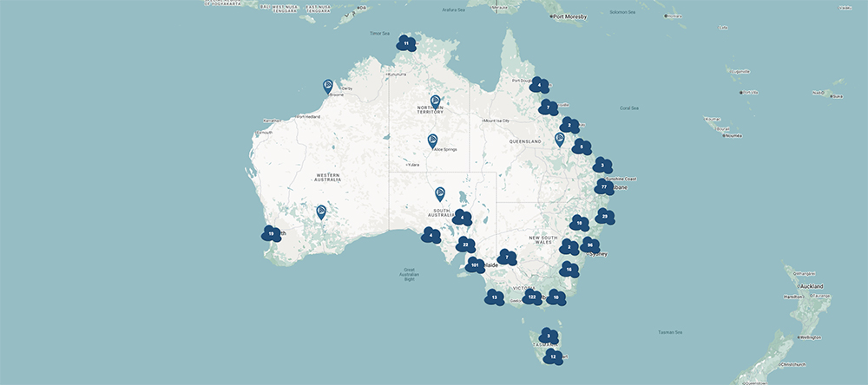Select the 16 cluster south of Sydney
Screen dimensions: 868x385
(x=569, y=271)
